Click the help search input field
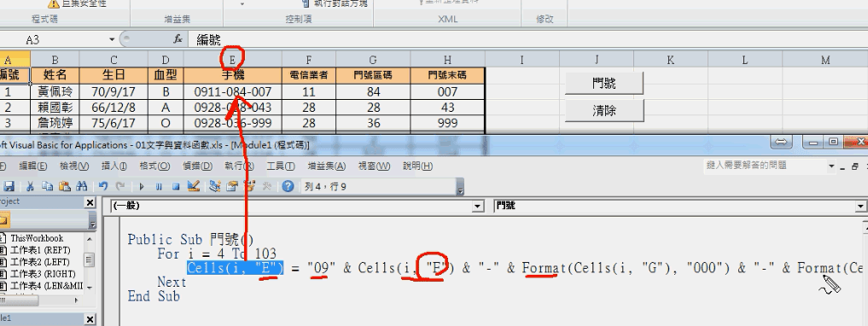 pyautogui.click(x=765, y=166)
